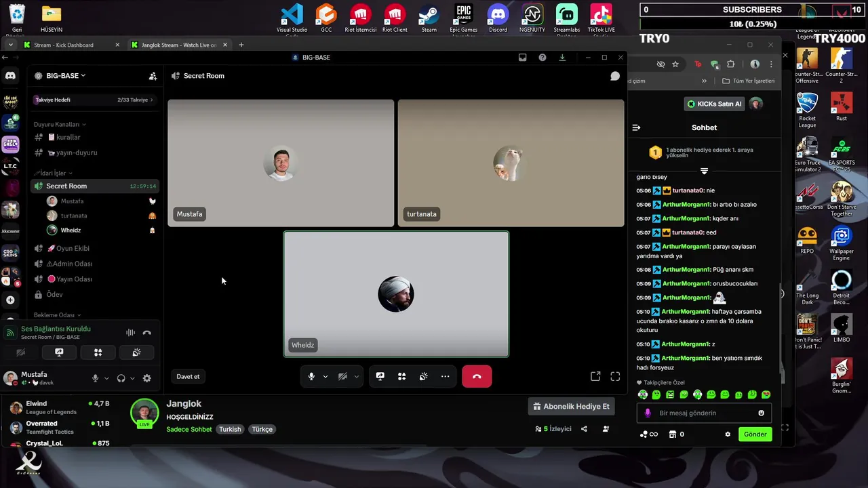The image size is (868, 488).
Task: Open the friends icon next to BIG-BASE
Action: pos(153,76)
